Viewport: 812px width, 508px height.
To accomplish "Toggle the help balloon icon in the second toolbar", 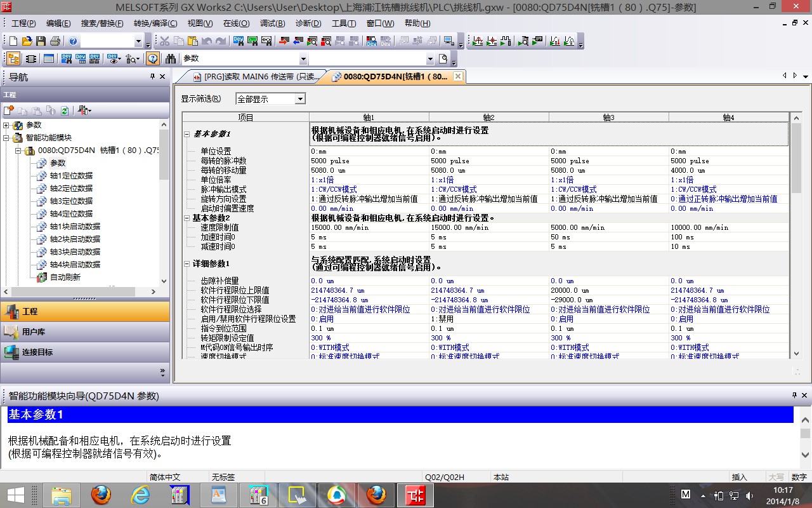I will 153,59.
